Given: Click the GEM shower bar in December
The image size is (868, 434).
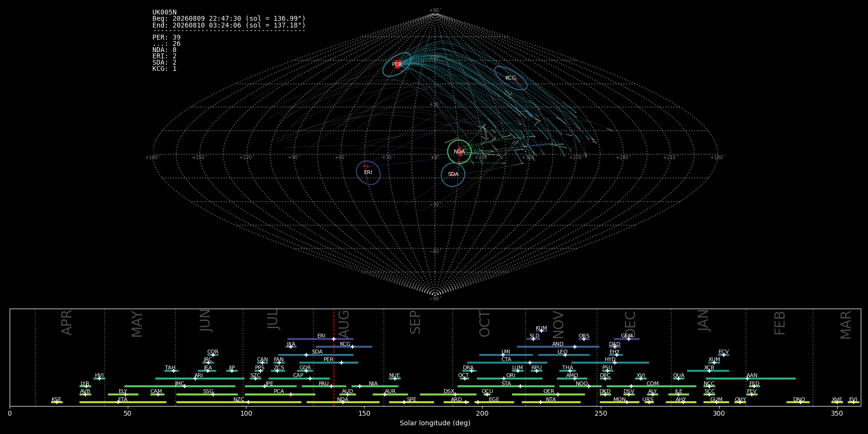Looking at the screenshot, I should [x=626, y=339].
